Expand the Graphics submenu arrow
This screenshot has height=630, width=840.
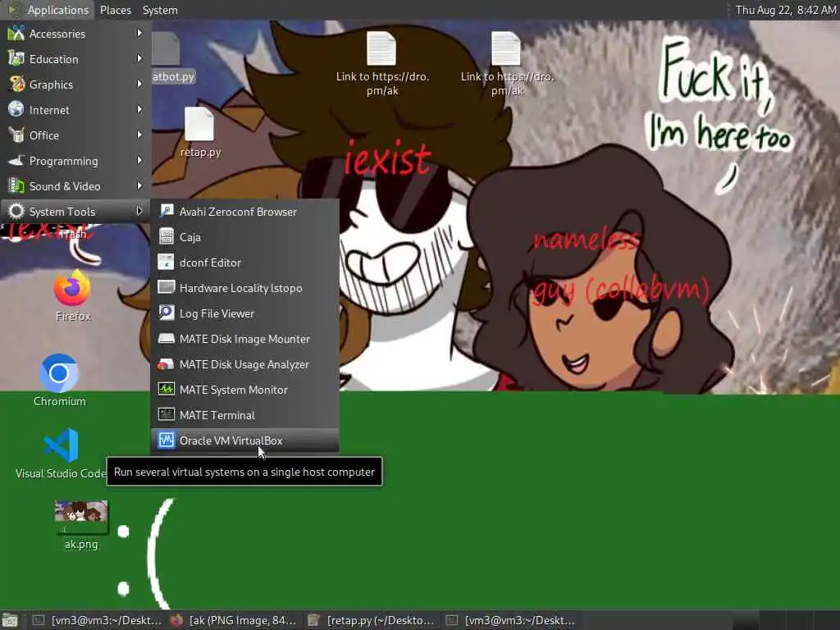click(139, 84)
